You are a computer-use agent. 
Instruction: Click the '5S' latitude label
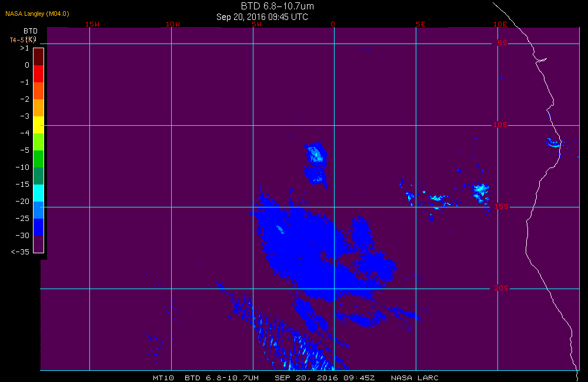click(x=503, y=43)
